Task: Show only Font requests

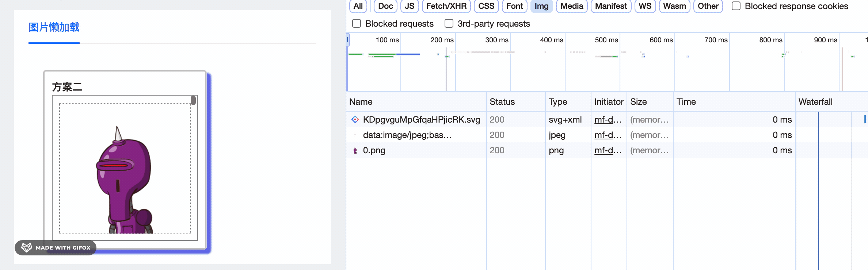Action: [x=515, y=6]
